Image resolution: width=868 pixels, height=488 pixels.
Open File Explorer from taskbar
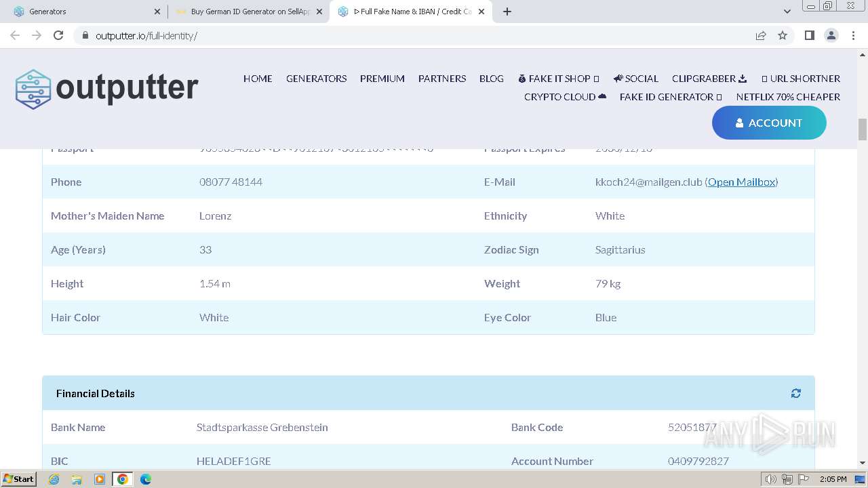point(77,479)
